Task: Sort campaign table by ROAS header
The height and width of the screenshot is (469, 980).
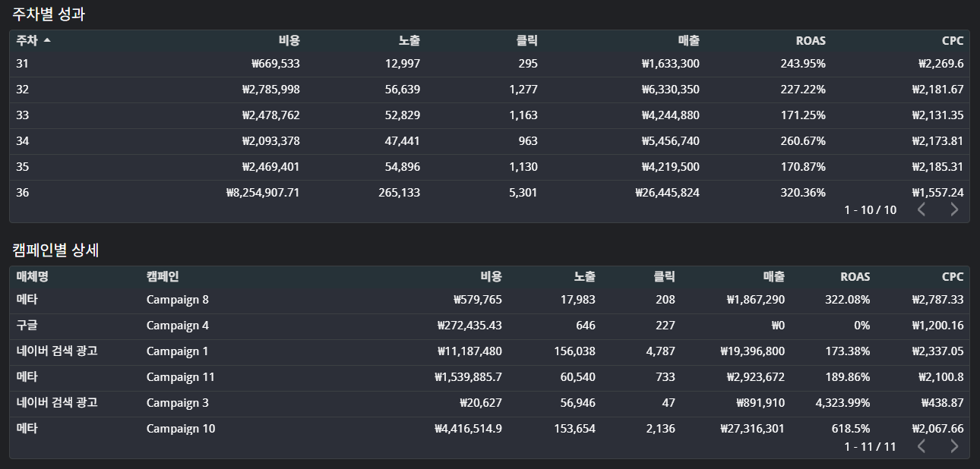Action: pos(855,277)
